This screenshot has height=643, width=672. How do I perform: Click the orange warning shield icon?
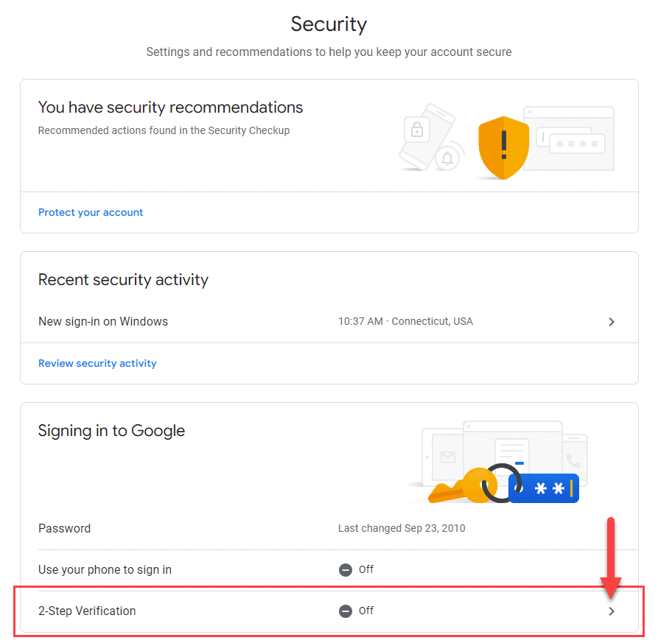(x=503, y=147)
